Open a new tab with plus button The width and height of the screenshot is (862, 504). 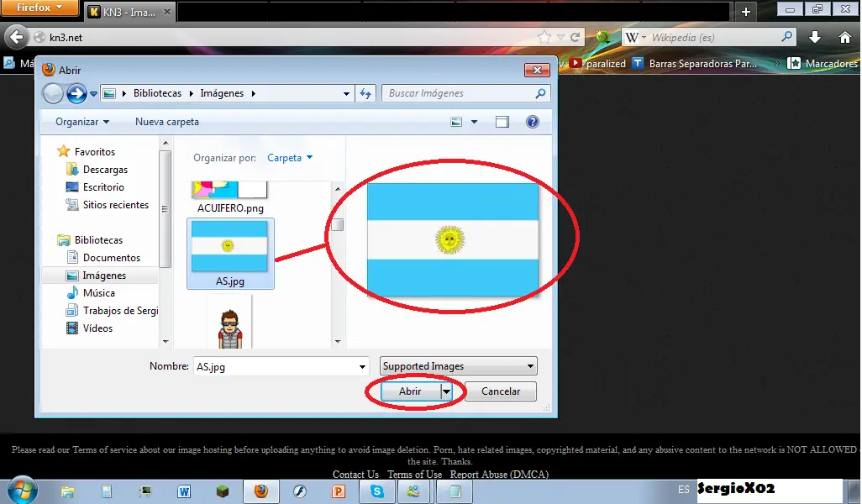tap(746, 12)
